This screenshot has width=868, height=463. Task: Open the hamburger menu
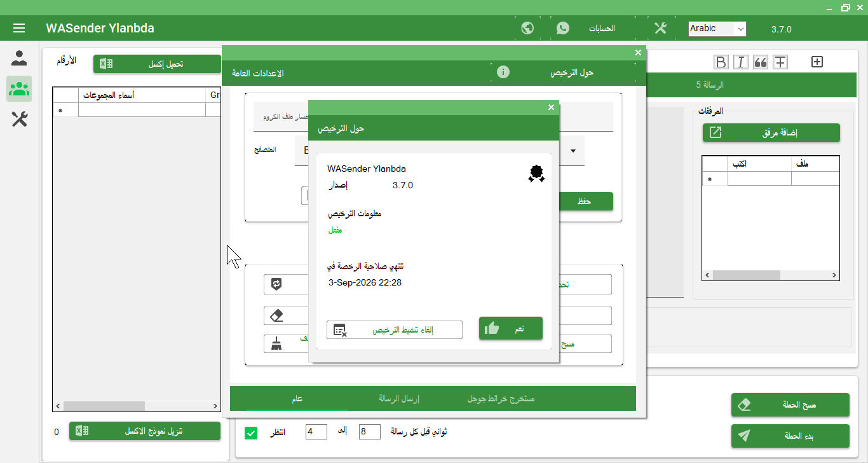[x=19, y=28]
